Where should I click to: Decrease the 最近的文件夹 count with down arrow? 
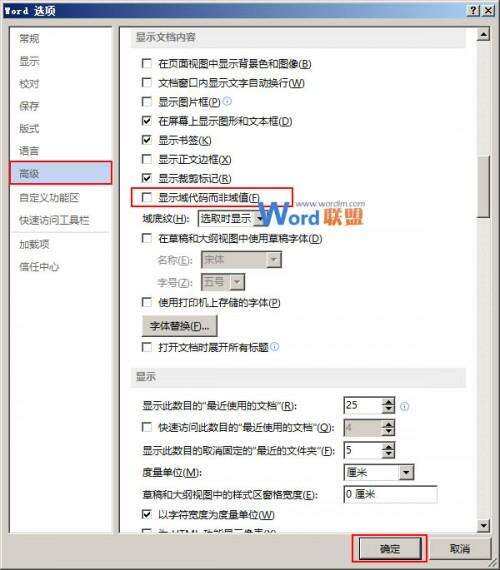(388, 454)
